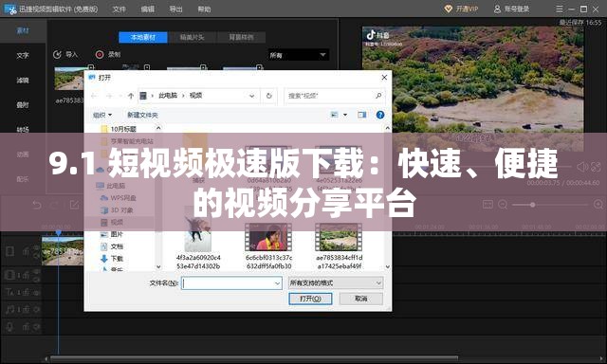The height and width of the screenshot is (364, 607).
Task: Click 新建文件夹 in the dialog toolbar
Action: pyautogui.click(x=142, y=115)
